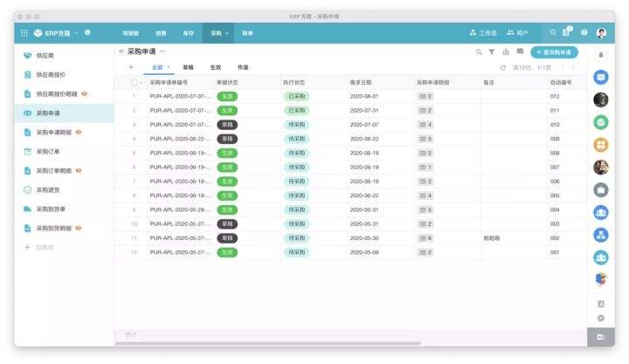Click the blue chat bubble sidebar icon

pos(600,77)
